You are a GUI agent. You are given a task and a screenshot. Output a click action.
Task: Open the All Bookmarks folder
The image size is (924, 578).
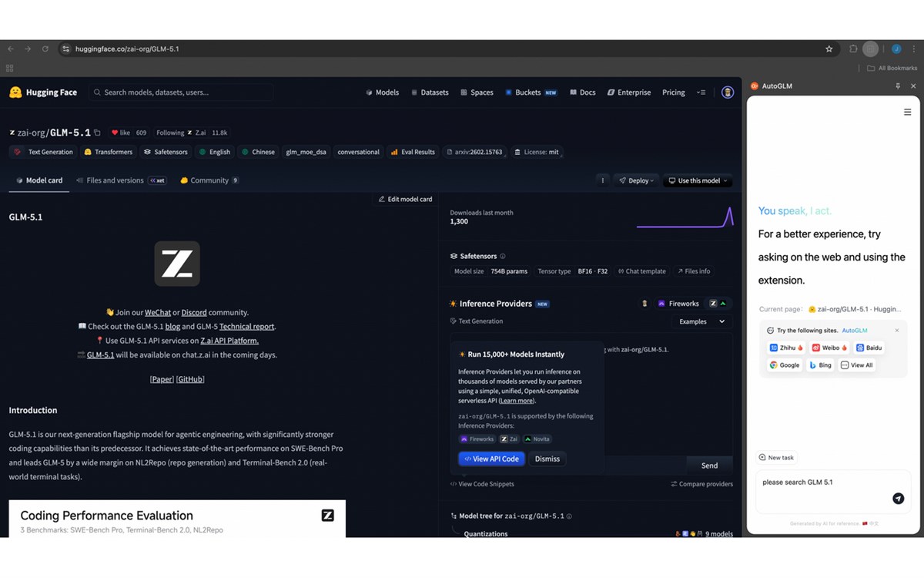[892, 68]
